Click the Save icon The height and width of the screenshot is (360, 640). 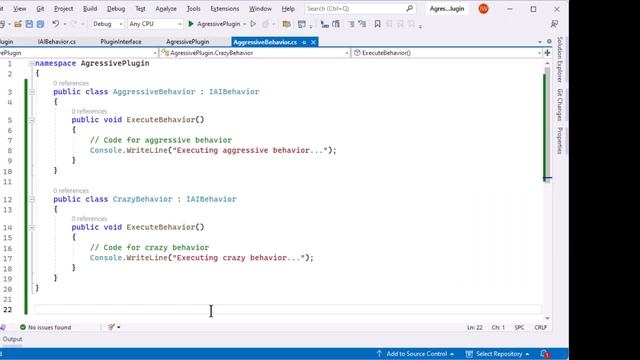29,24
